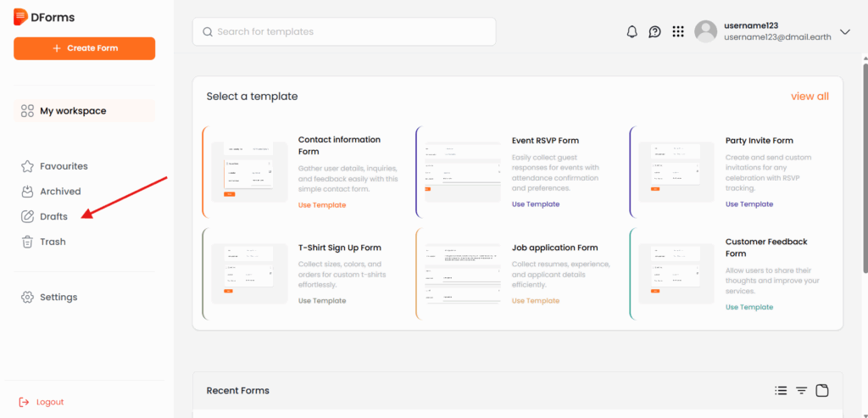The image size is (868, 418).
Task: Open the Drafts section
Action: pos(53,217)
